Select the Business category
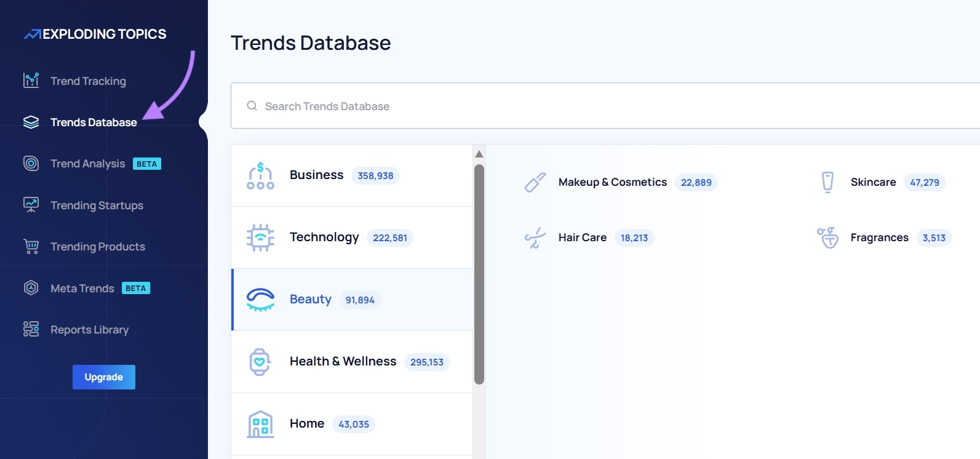This screenshot has width=980, height=459. click(x=316, y=175)
